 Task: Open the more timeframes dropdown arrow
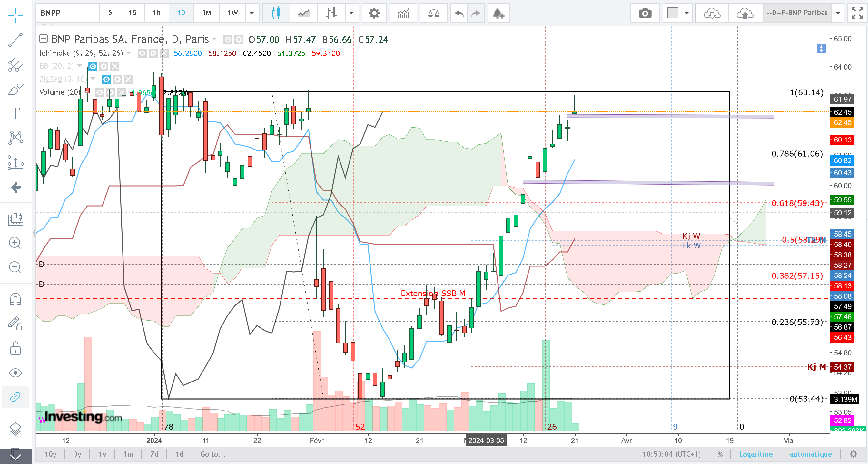pos(252,13)
